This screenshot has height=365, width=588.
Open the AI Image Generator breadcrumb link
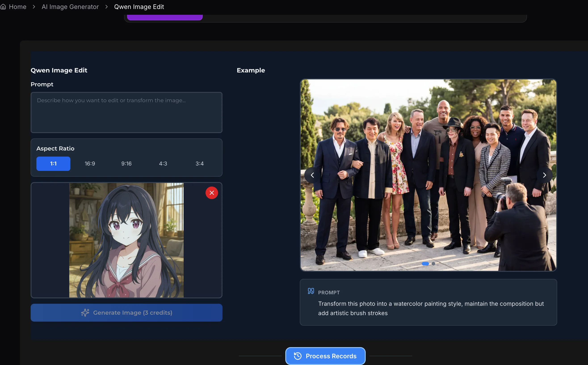pyautogui.click(x=70, y=6)
